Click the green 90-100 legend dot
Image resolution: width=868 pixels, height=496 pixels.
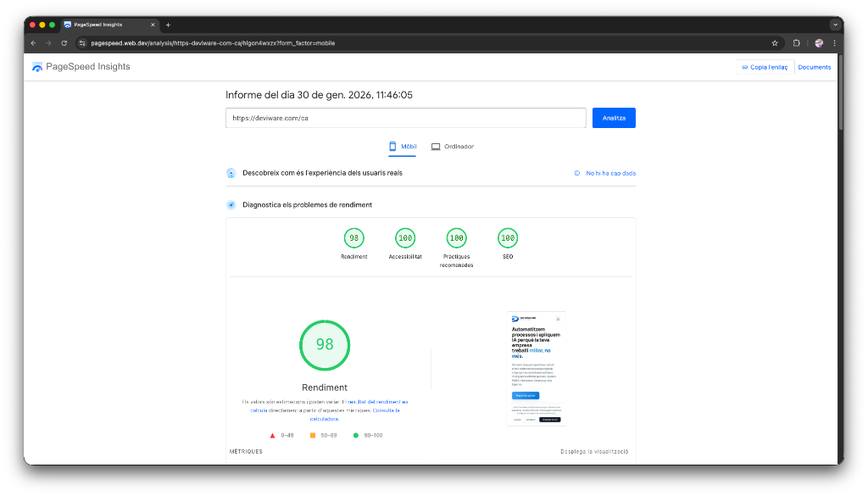357,434
